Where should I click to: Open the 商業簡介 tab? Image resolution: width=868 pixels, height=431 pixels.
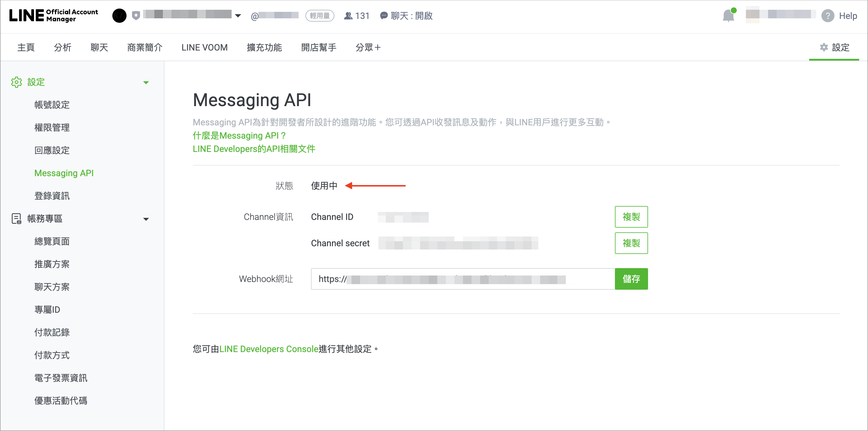click(145, 48)
